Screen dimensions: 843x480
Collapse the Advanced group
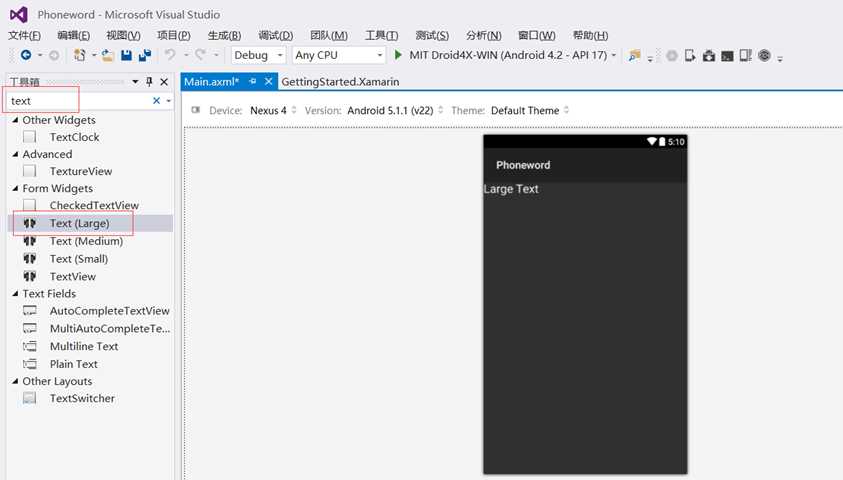(x=15, y=154)
